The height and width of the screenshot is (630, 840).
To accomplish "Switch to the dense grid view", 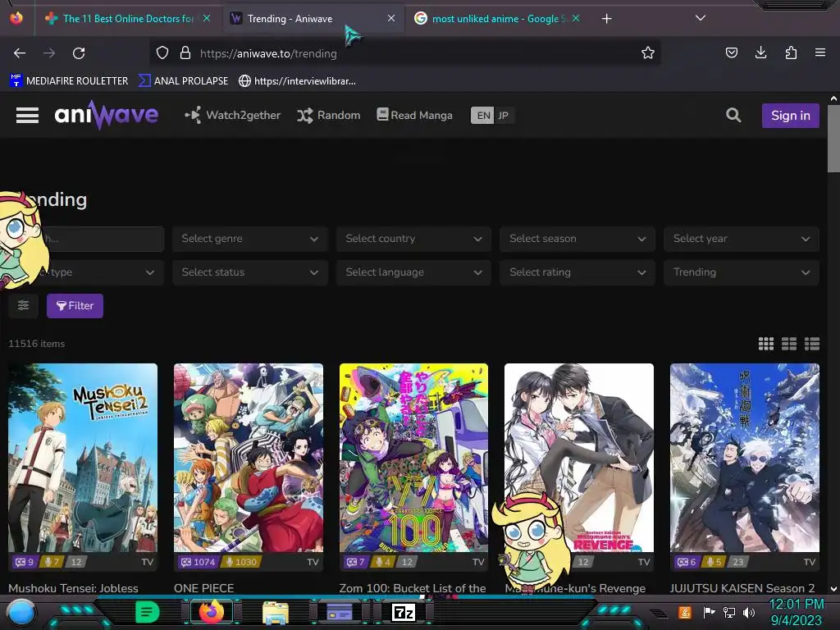I will (766, 344).
